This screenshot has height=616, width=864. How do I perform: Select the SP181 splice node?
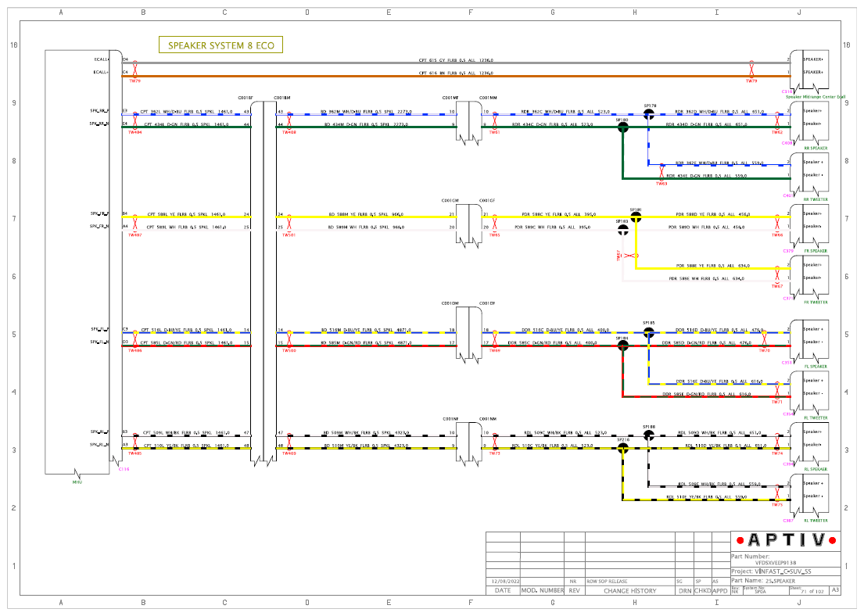point(636,217)
